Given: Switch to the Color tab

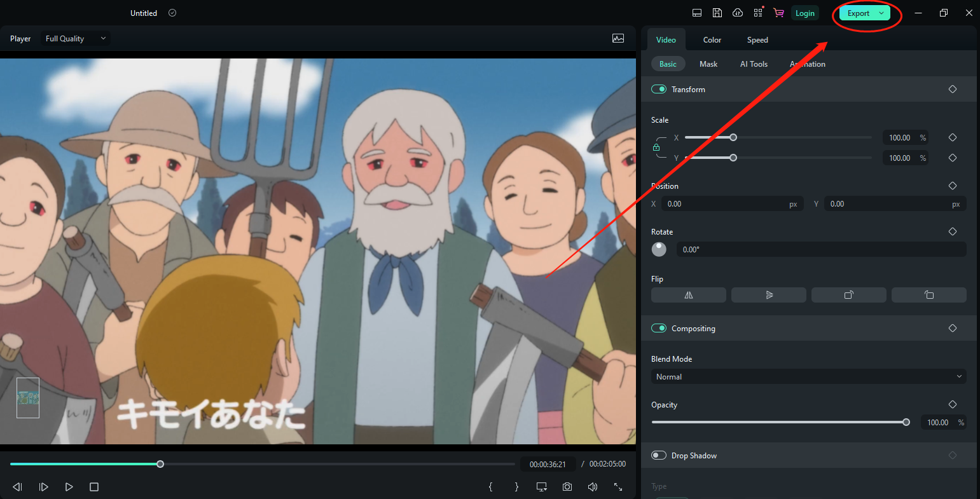Looking at the screenshot, I should 712,39.
